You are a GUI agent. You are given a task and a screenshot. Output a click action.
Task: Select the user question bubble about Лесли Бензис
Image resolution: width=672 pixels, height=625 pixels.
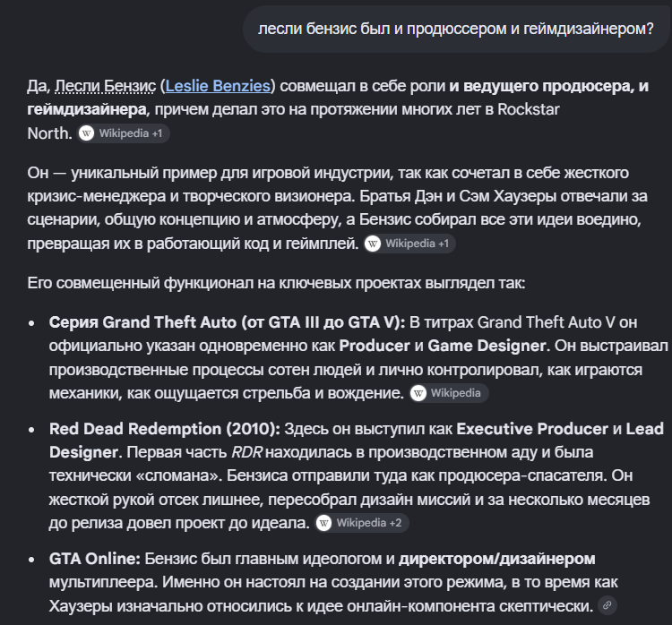[x=455, y=29]
